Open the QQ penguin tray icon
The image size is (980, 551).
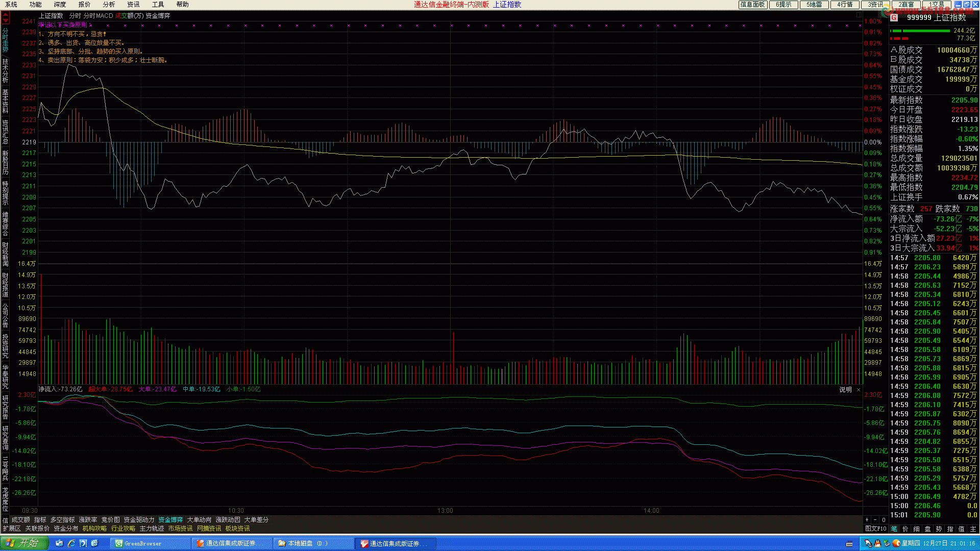click(877, 543)
